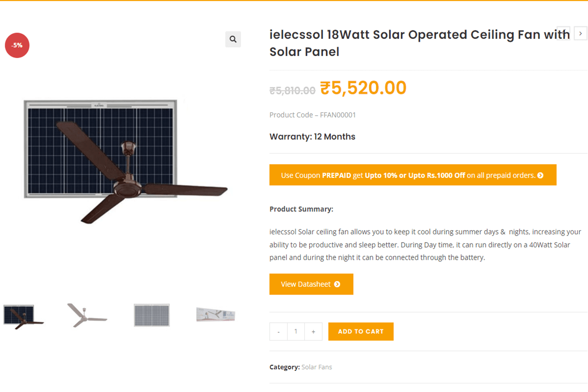Select the fan with solar panel thumbnail

click(x=24, y=315)
